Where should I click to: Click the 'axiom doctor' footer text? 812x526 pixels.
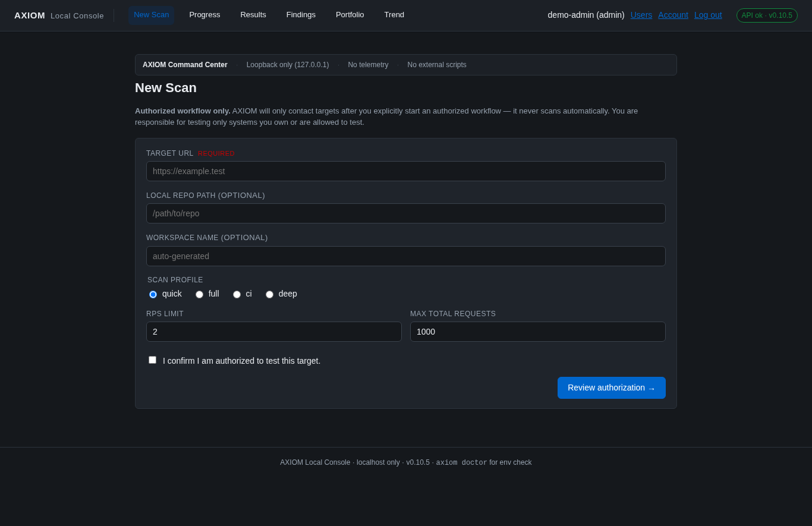pyautogui.click(x=461, y=463)
